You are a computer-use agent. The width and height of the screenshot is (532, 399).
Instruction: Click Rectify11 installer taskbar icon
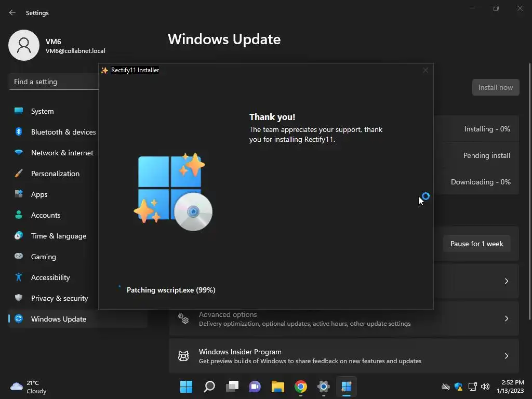(347, 387)
